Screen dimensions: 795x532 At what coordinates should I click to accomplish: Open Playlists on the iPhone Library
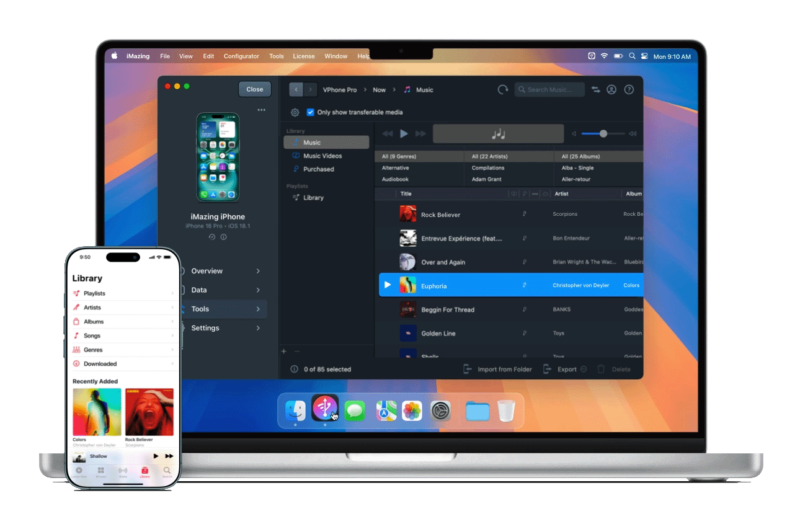(x=123, y=293)
